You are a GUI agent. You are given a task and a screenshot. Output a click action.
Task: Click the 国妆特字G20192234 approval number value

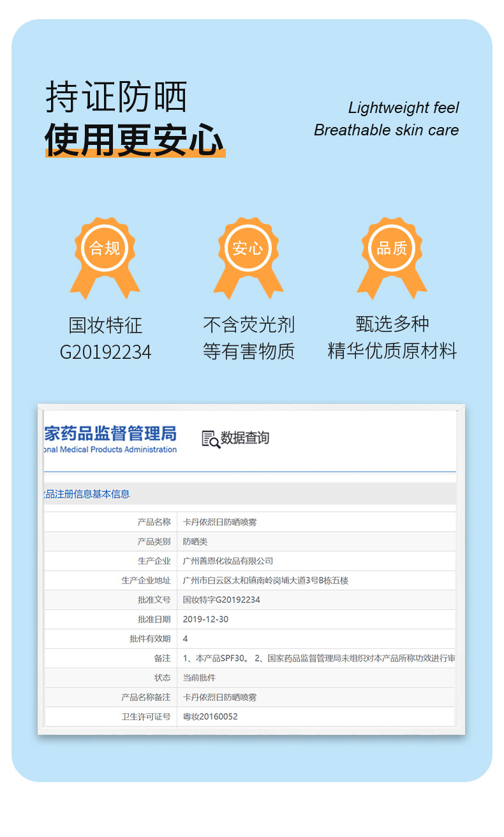[221, 599]
